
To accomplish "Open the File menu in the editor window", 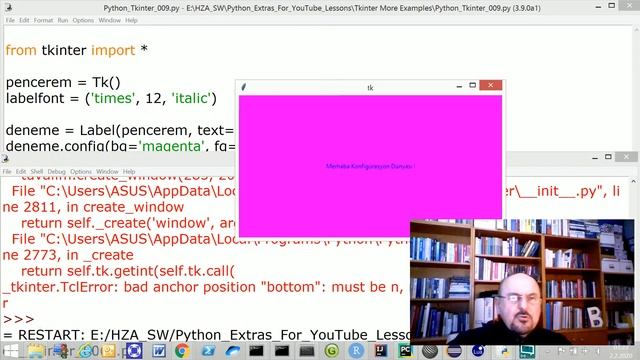I will tap(10, 20).
